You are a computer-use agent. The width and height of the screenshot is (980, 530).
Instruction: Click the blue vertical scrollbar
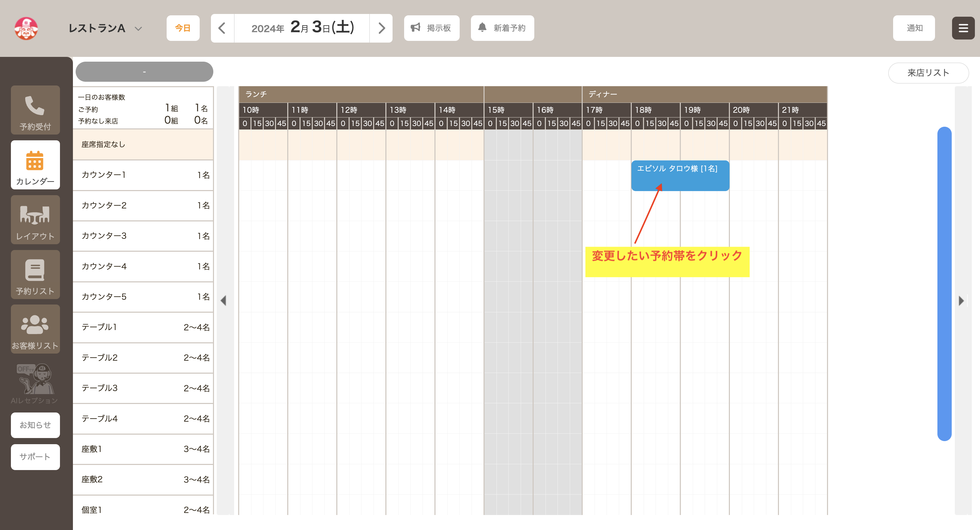point(944,284)
